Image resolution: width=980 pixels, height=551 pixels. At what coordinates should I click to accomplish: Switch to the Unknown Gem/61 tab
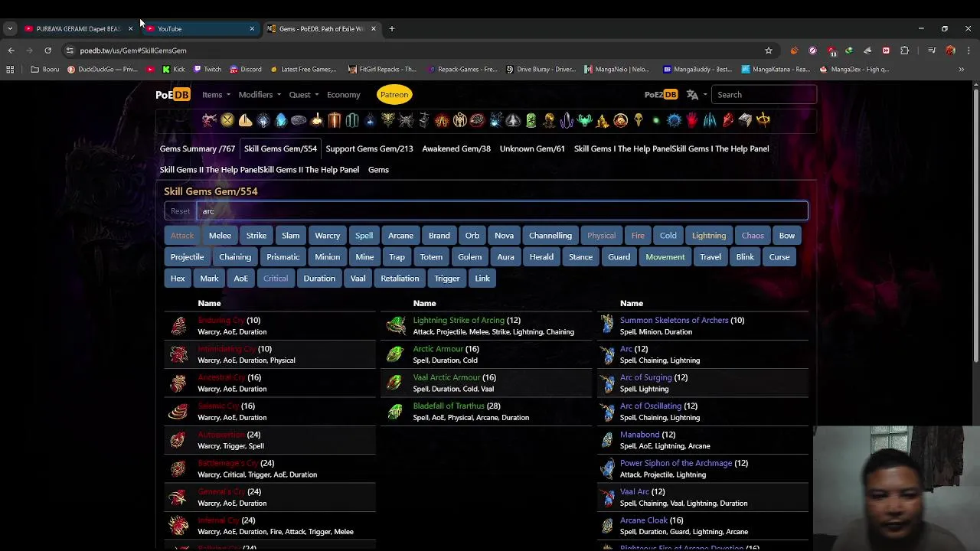tap(532, 148)
